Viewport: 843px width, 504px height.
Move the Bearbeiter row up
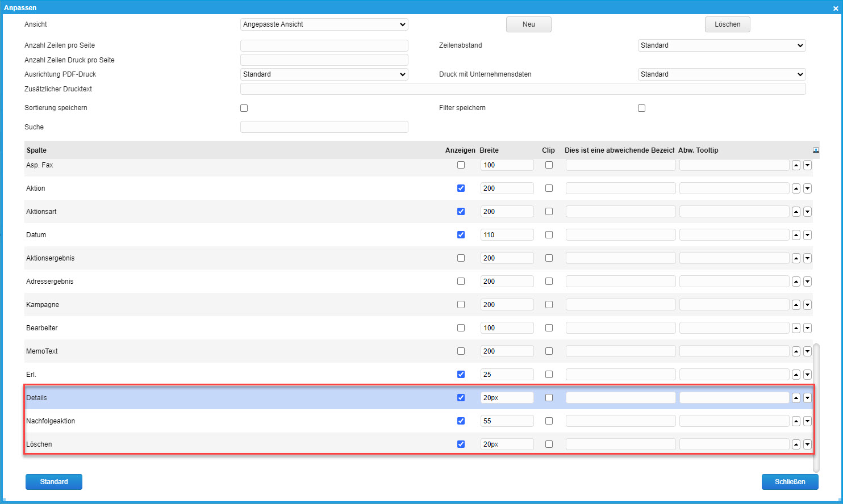click(796, 328)
